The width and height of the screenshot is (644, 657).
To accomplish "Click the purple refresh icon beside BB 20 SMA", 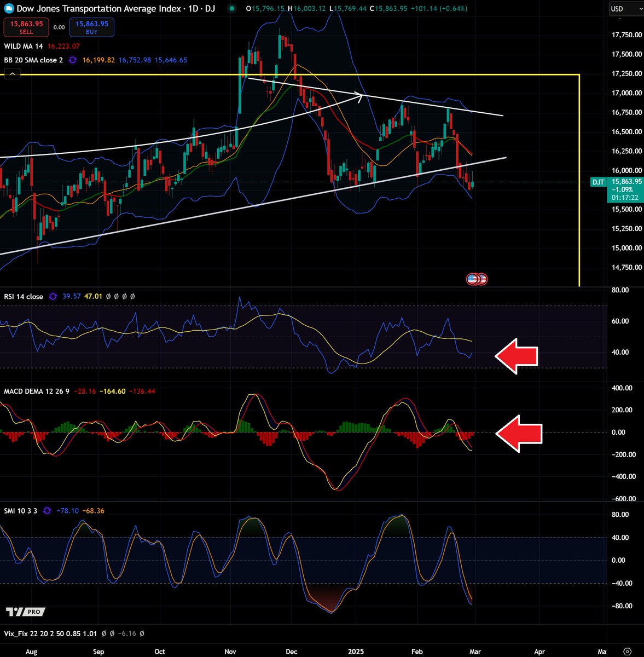I will [x=73, y=60].
